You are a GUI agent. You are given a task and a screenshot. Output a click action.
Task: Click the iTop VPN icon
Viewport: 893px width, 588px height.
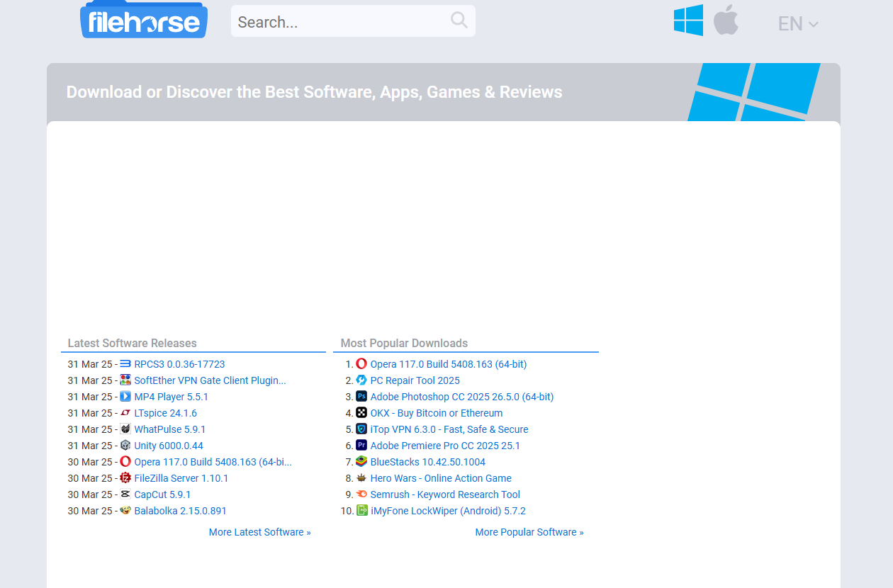coord(361,429)
